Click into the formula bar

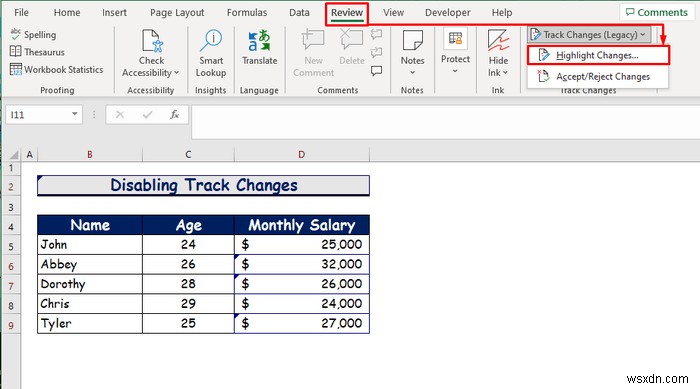coord(446,121)
